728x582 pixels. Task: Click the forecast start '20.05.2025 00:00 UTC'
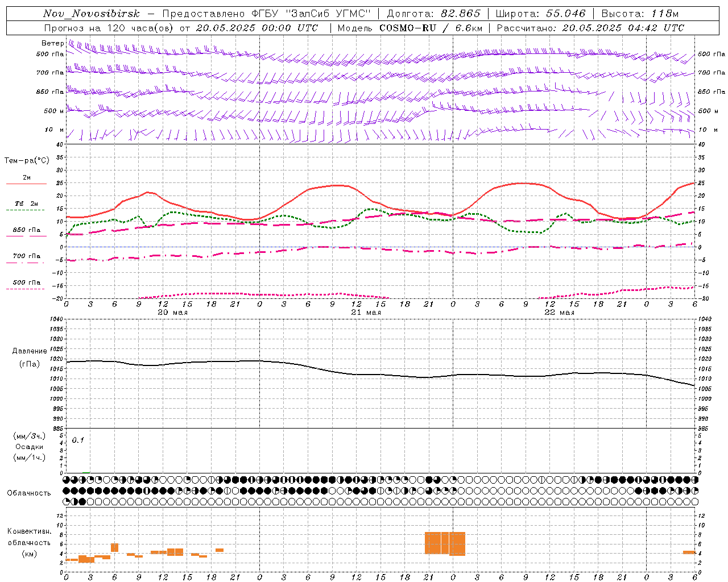[257, 28]
